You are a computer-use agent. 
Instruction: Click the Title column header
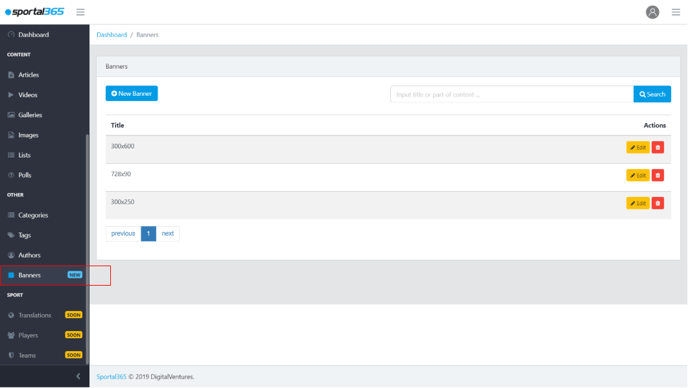point(117,126)
